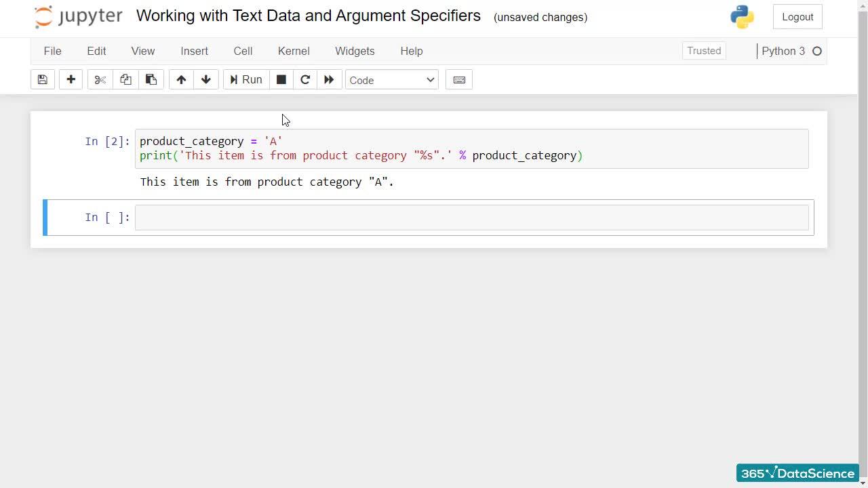Click into the empty code cell
Image resolution: width=868 pixels, height=488 pixels.
[471, 218]
